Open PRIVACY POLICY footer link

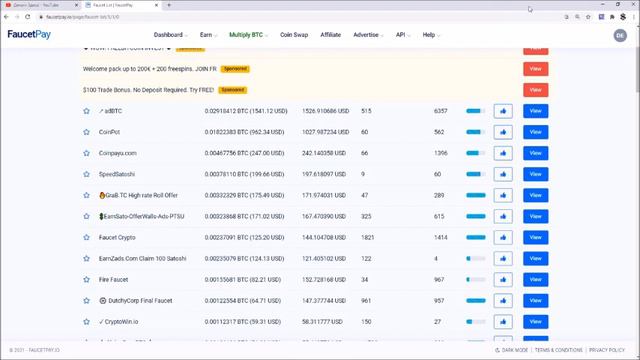point(607,350)
